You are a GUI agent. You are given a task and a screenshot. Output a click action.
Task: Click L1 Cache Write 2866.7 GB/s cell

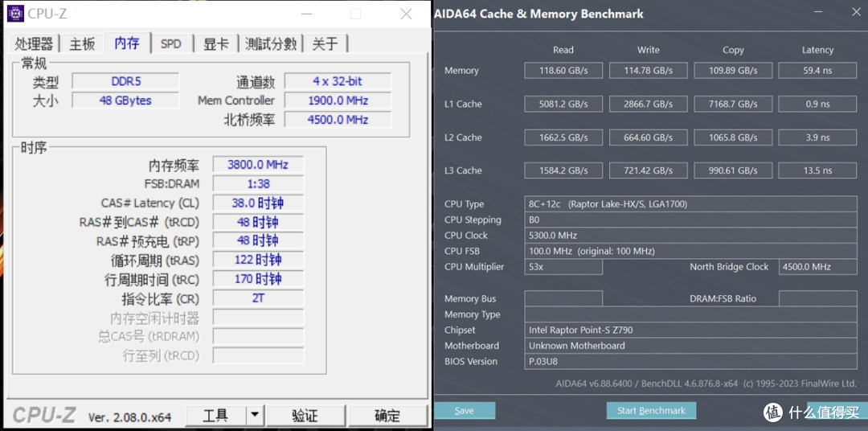click(649, 104)
